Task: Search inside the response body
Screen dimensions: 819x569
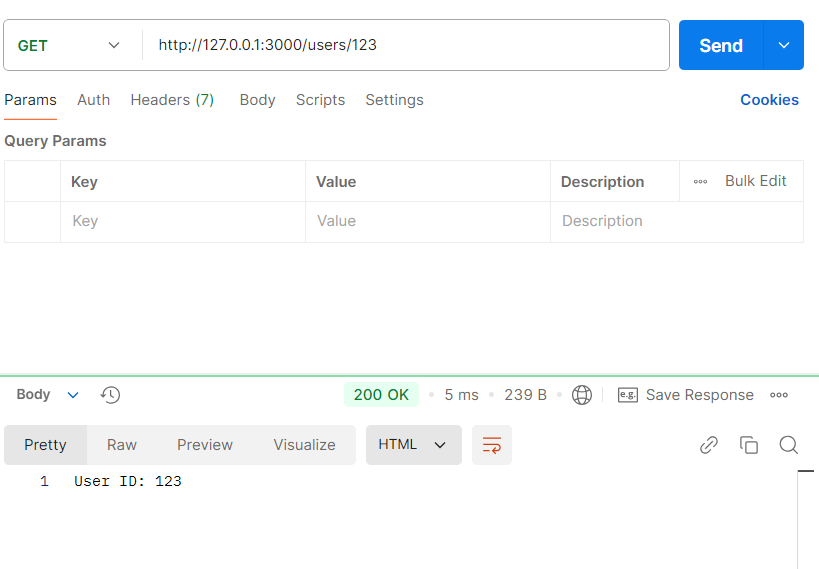Action: tap(788, 445)
